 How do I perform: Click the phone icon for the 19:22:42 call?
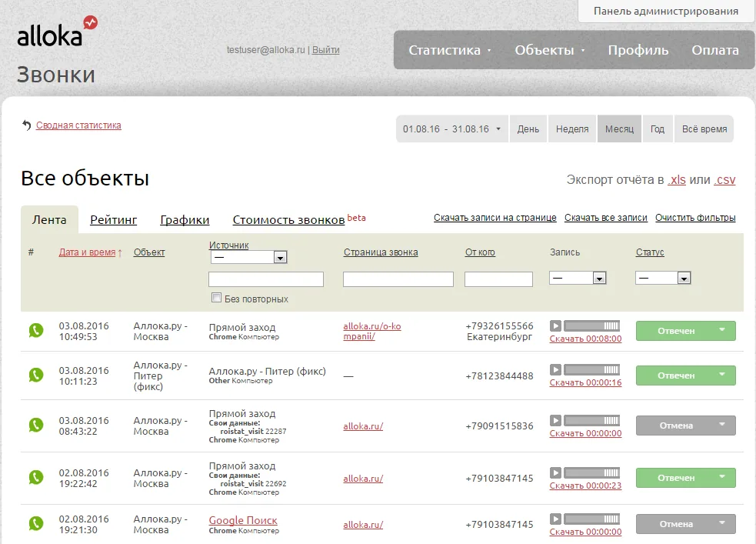tap(36, 478)
